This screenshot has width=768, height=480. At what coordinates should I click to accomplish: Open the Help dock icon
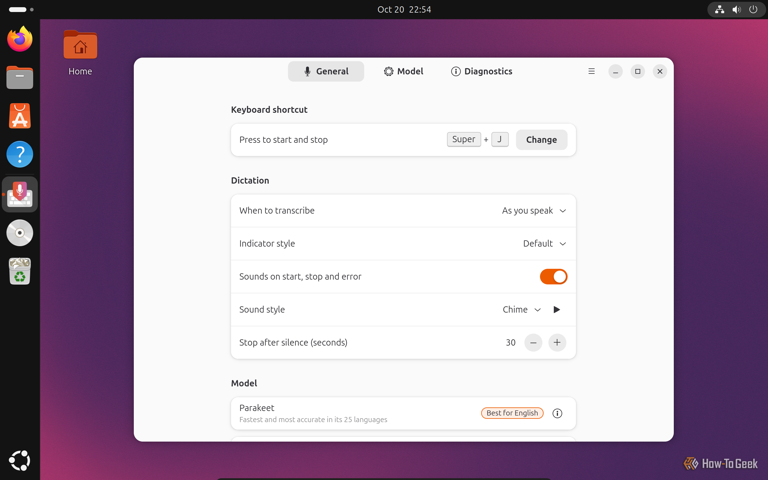coord(20,154)
